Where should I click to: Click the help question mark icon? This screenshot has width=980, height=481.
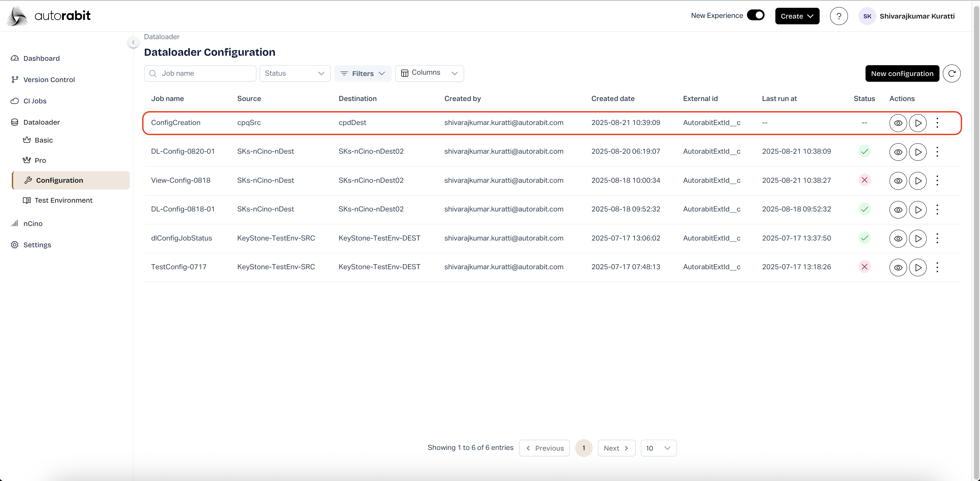coord(839,16)
